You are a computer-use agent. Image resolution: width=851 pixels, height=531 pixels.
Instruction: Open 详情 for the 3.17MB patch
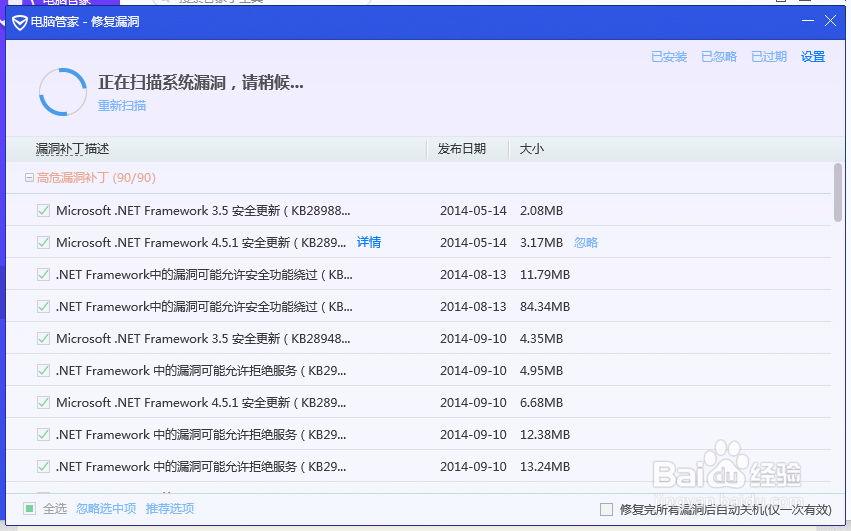369,242
